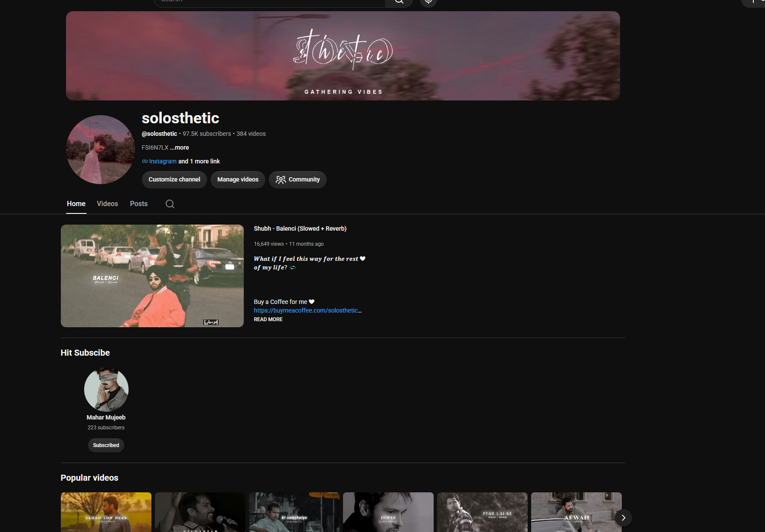Click the 'FSI6N7LX' description text
Screen dimensions: 765x532
point(155,147)
